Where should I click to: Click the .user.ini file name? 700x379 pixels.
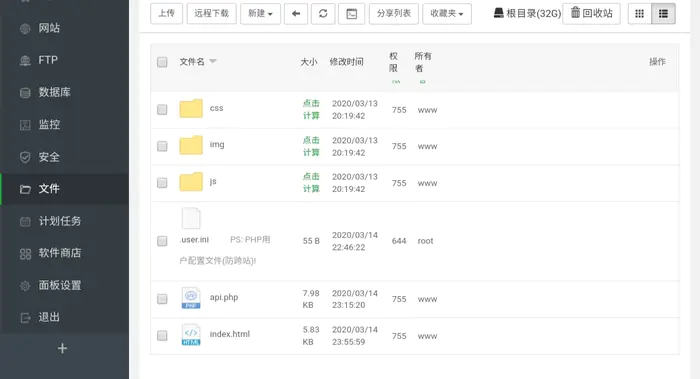(x=194, y=239)
